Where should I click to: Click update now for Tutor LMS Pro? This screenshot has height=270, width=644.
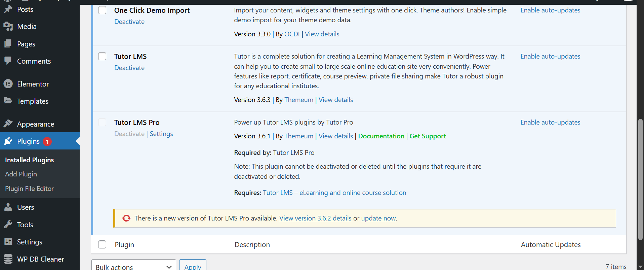pyautogui.click(x=378, y=218)
